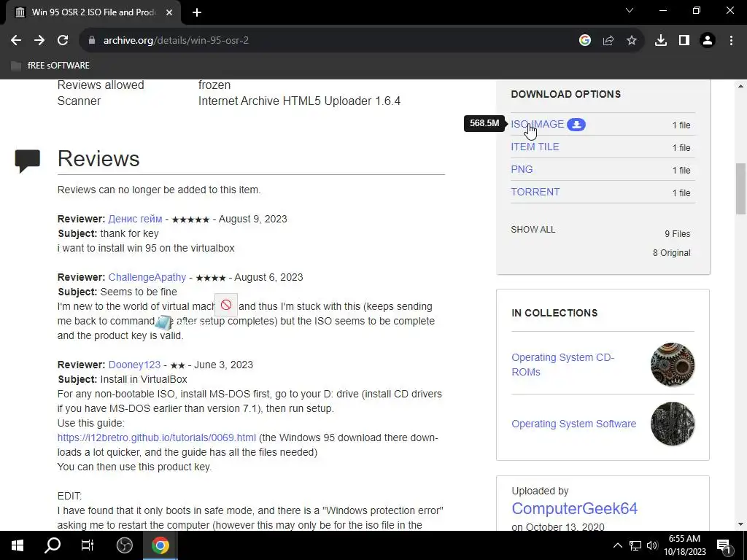The image size is (747, 560).
Task: Click Operating System Software thumbnail
Action: click(672, 424)
